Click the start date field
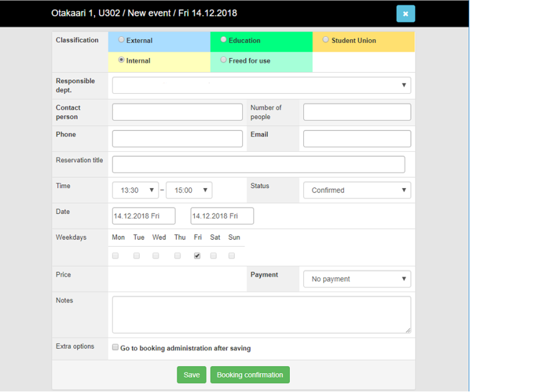The width and height of the screenshot is (552, 392). [x=143, y=216]
